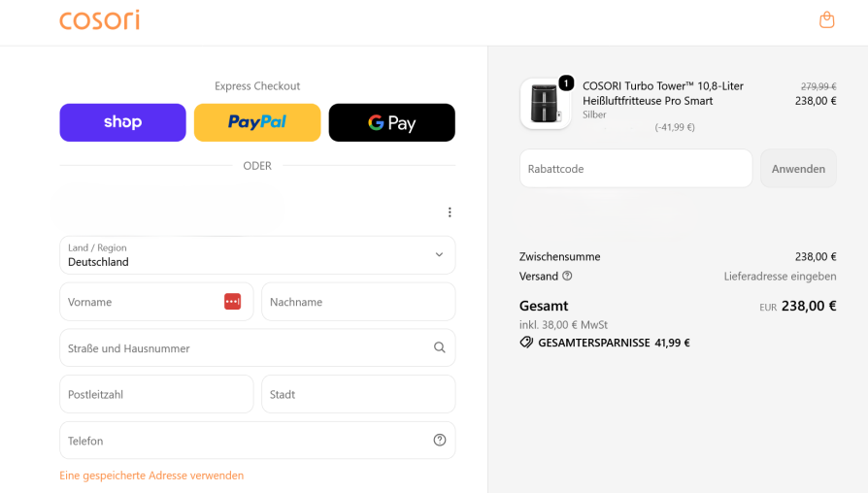
Task: Click the Telefon help question mark icon
Action: click(x=440, y=440)
